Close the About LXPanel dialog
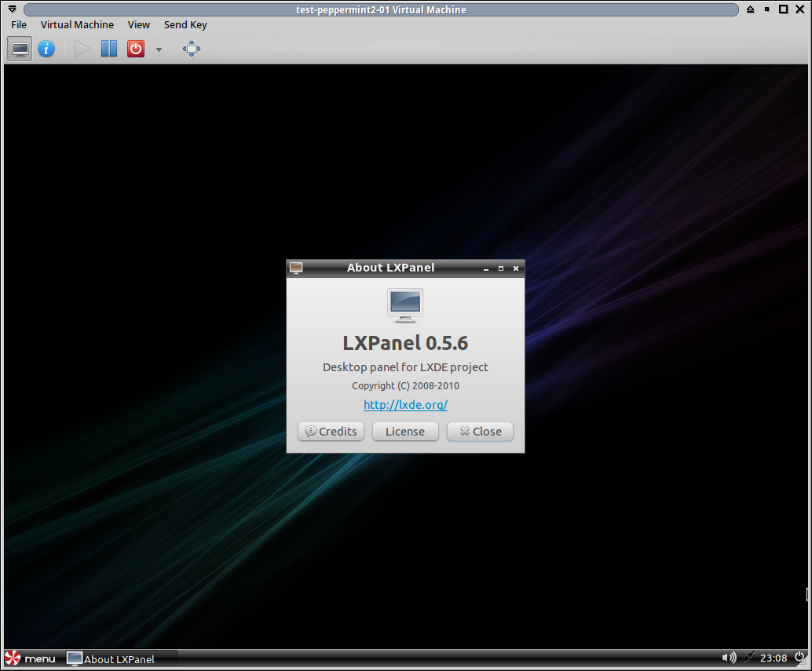 pos(480,432)
